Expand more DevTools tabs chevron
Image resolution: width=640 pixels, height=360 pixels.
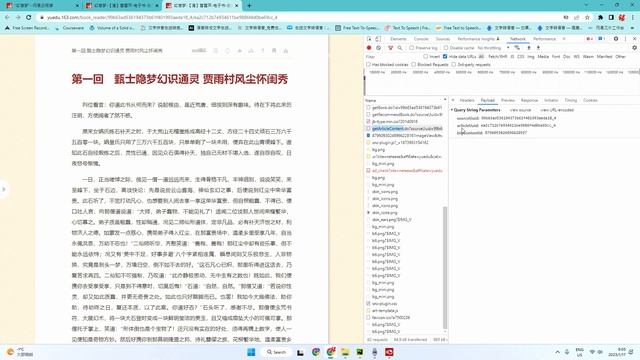coord(564,39)
